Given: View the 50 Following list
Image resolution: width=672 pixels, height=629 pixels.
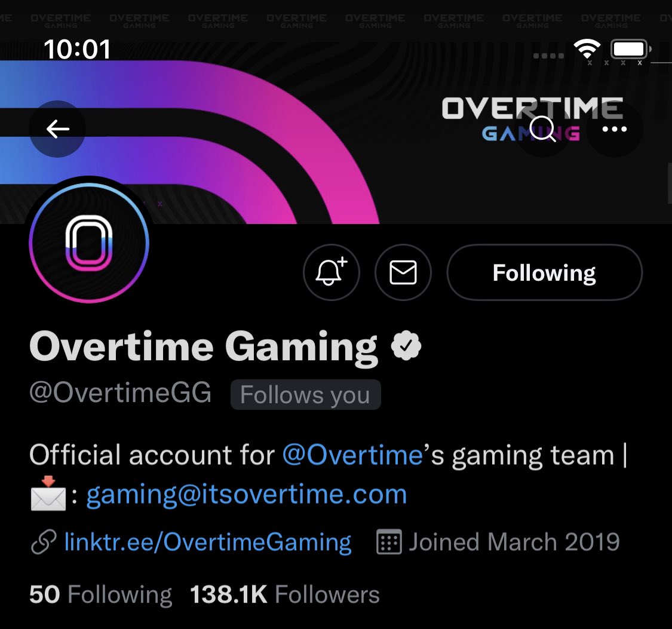Looking at the screenshot, I should pos(101,595).
